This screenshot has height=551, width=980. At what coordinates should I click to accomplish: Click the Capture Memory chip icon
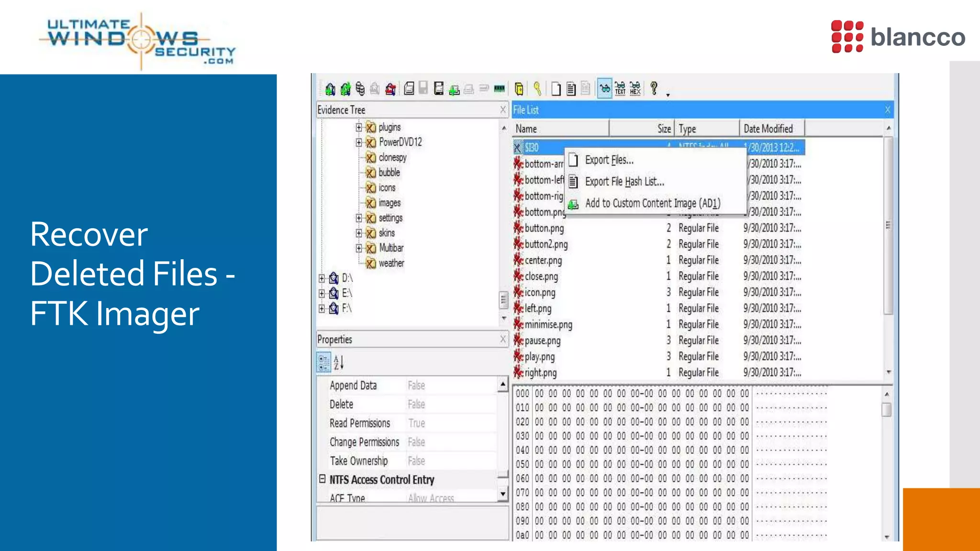tap(499, 88)
